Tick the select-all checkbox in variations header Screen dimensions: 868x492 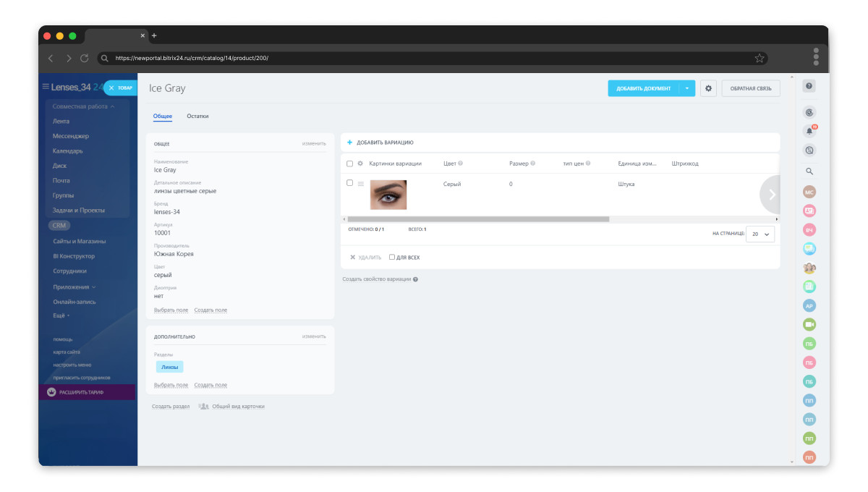pyautogui.click(x=350, y=164)
